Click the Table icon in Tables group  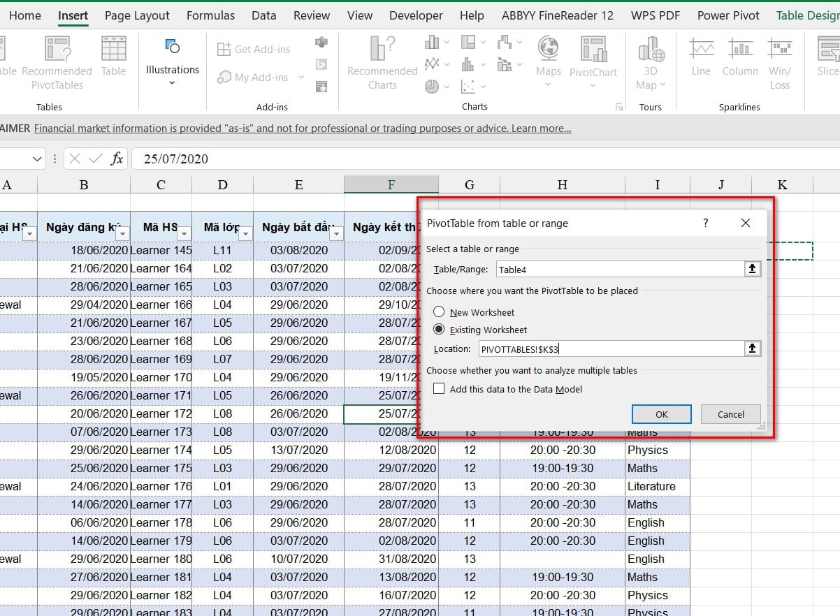click(x=113, y=49)
